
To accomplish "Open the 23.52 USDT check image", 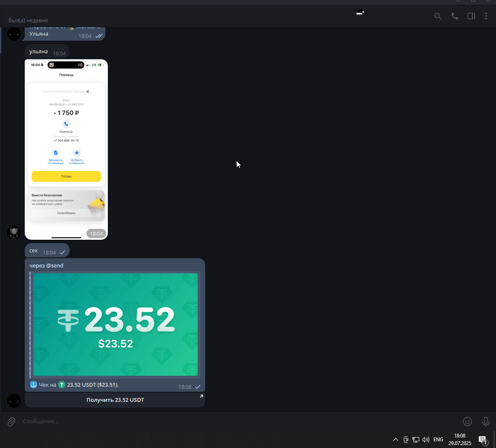I will [115, 325].
